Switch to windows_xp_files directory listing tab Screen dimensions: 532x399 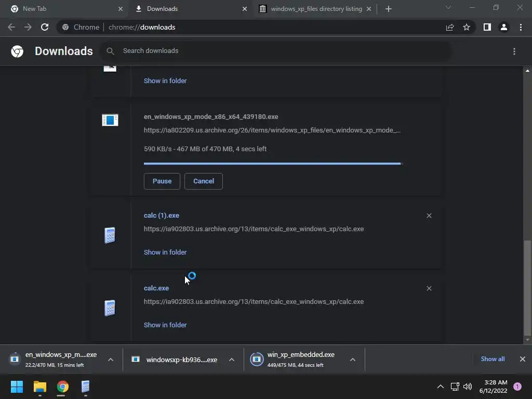(x=315, y=9)
